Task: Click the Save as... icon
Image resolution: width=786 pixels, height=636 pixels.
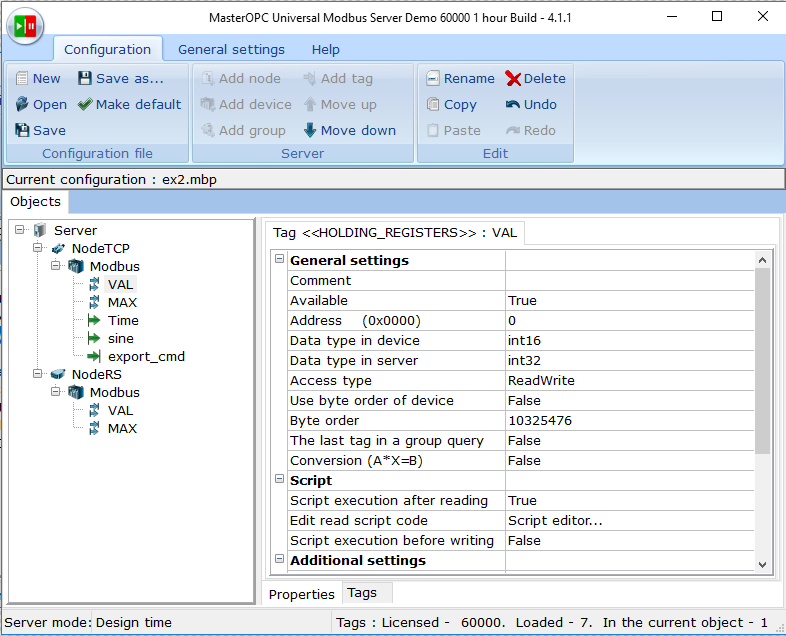Action: 85,78
